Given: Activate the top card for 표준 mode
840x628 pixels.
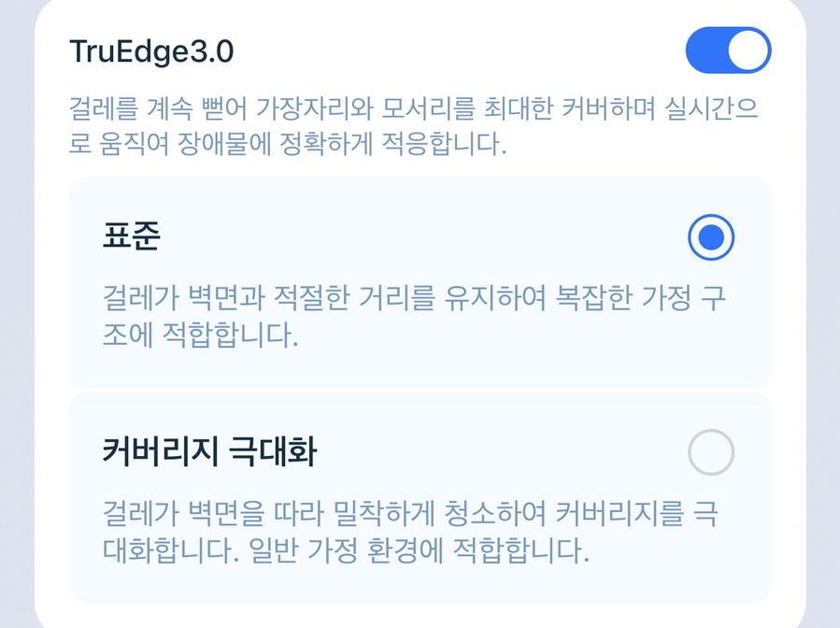Looking at the screenshot, I should click(x=420, y=280).
